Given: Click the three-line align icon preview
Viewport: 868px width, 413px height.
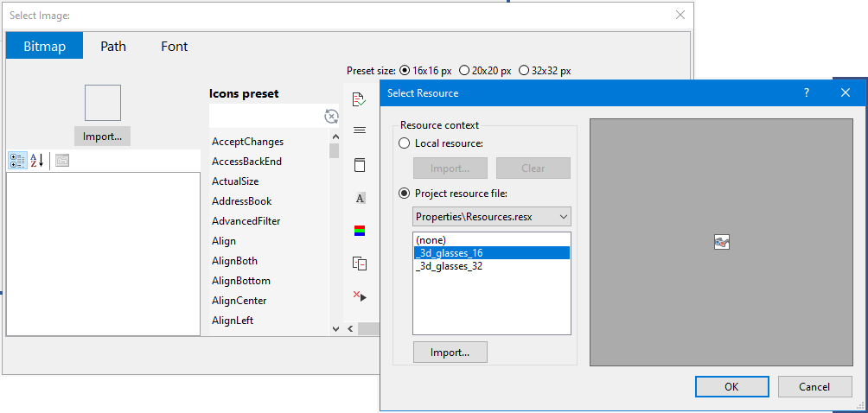Looking at the screenshot, I should point(360,130).
